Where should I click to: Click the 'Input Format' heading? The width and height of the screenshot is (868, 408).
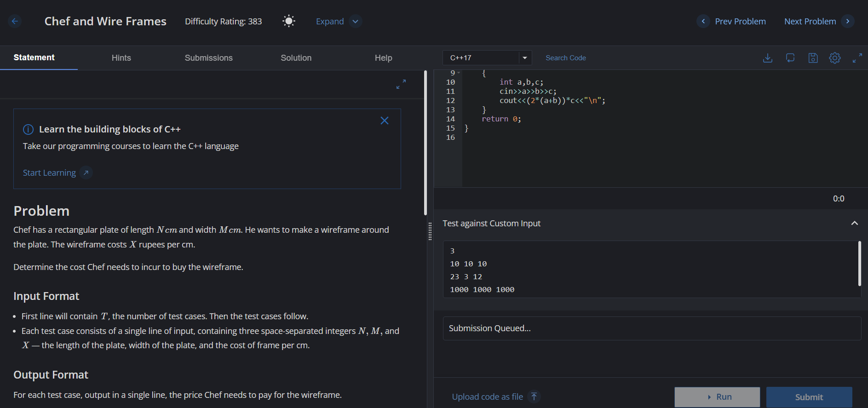[x=46, y=296]
